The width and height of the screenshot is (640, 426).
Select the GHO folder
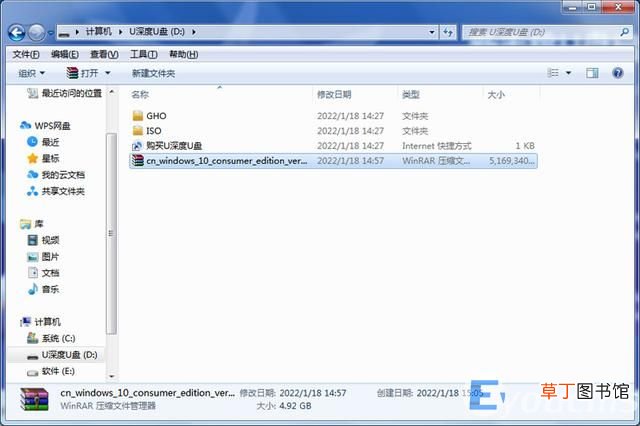click(x=149, y=116)
